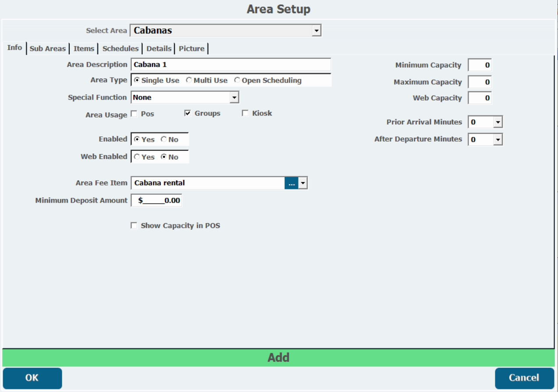
Task: Click the ellipsis browse button for Area Fee Item
Action: click(x=291, y=183)
